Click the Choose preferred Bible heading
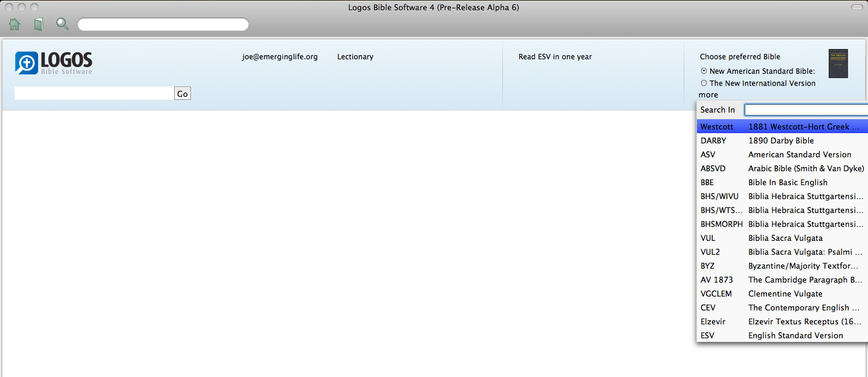The width and height of the screenshot is (868, 377). tap(740, 57)
